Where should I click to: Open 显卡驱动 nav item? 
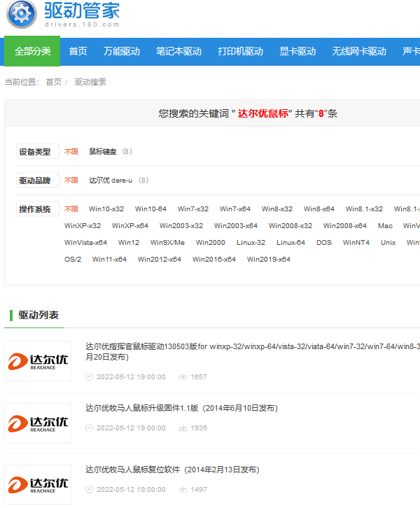coord(297,51)
